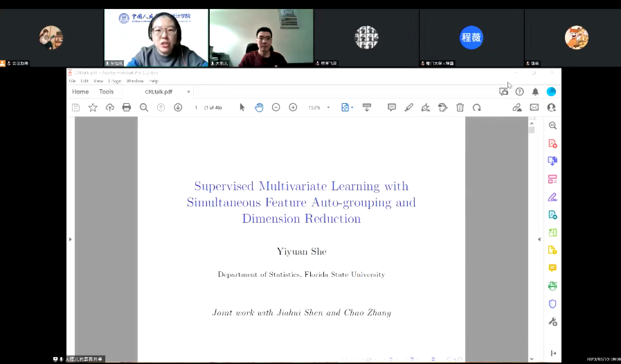The image size is (621, 364).
Task: Expand the fit page options dropdown
Action: click(x=352, y=108)
